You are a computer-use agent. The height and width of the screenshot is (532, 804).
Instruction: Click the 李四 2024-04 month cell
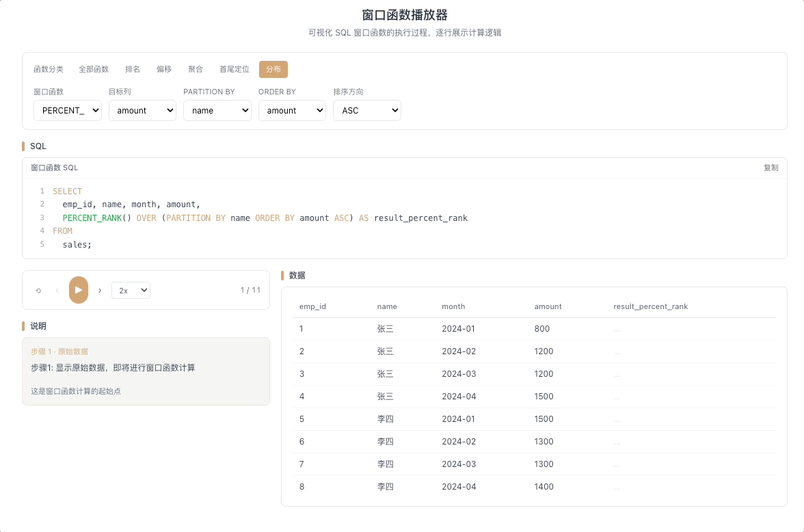tap(459, 487)
